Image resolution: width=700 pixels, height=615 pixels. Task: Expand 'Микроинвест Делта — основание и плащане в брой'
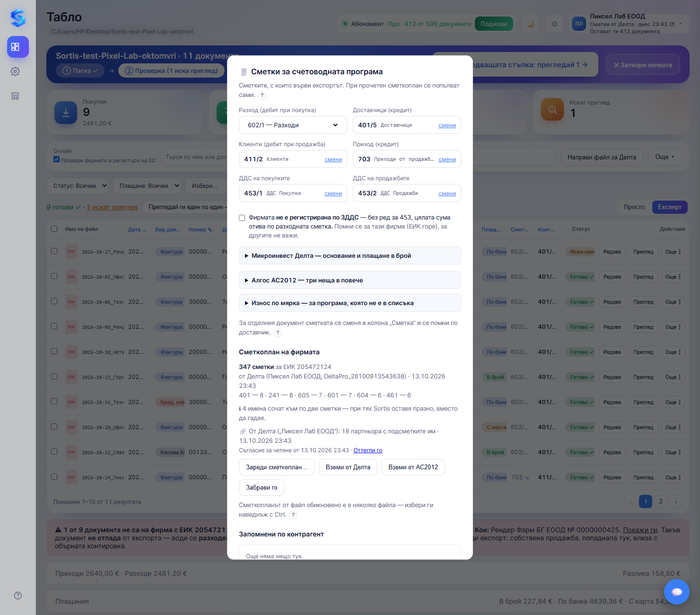click(x=350, y=255)
